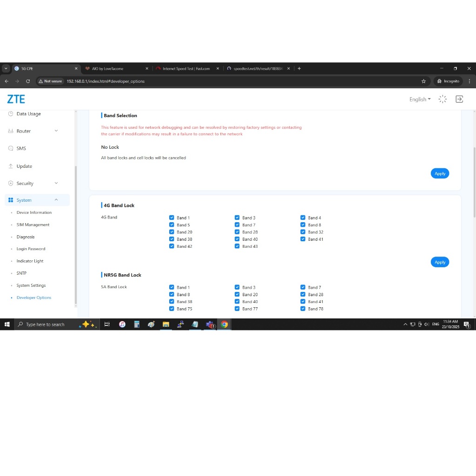Click Apply in the 4G Band Lock section
Viewport: 476px width, 476px height.
pyautogui.click(x=440, y=262)
